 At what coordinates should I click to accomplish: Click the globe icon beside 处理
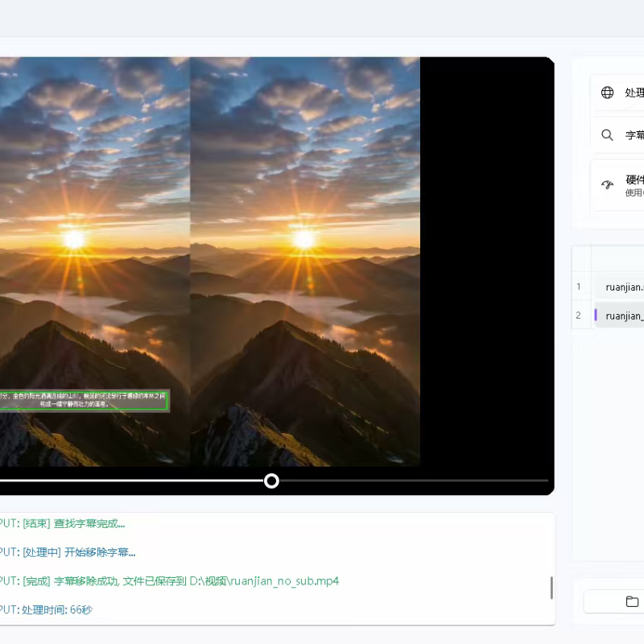[607, 93]
